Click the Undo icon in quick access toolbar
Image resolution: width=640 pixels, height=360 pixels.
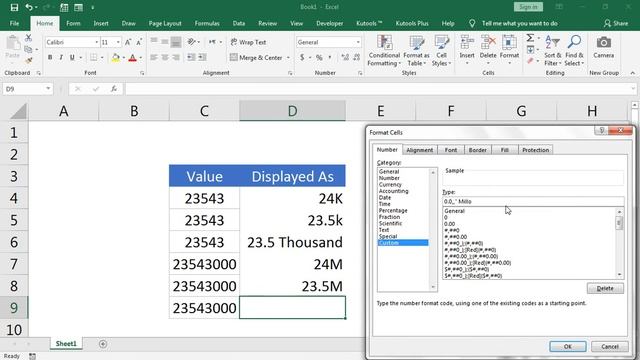tap(29, 7)
